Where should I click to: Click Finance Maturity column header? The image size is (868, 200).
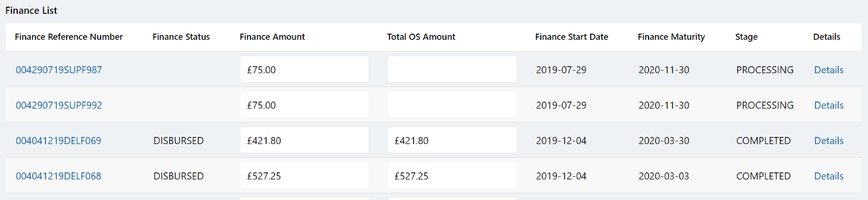[x=671, y=37]
